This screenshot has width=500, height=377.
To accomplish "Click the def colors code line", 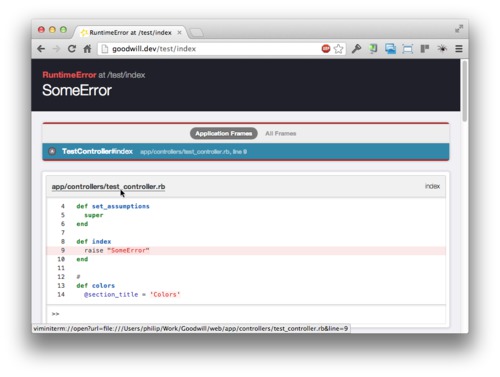I will (96, 286).
